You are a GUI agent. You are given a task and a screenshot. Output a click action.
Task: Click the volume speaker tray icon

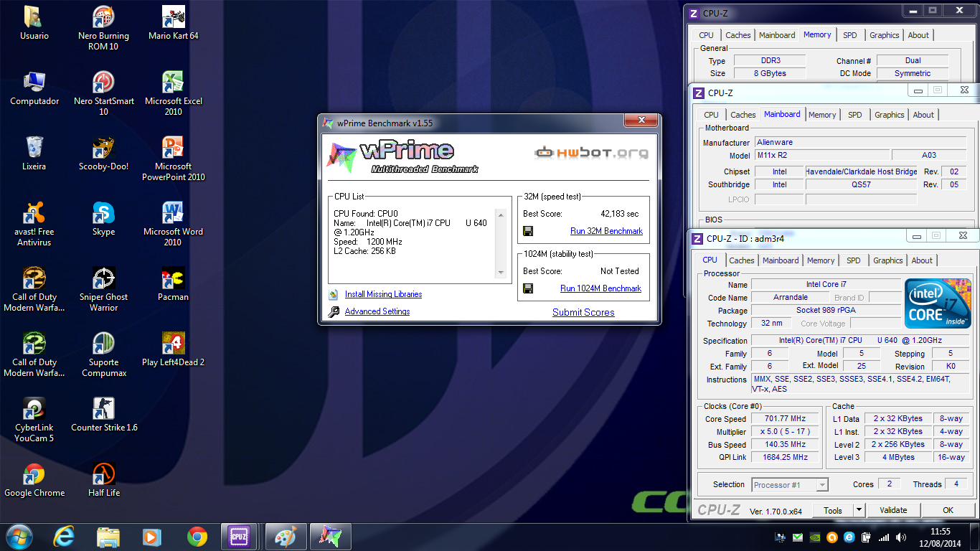[x=902, y=537]
